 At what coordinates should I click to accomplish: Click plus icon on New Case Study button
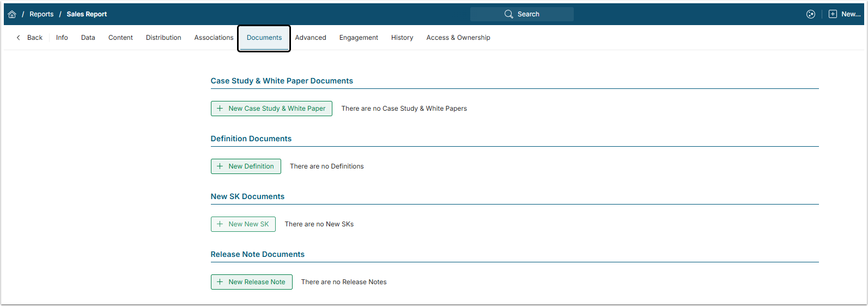pos(220,109)
